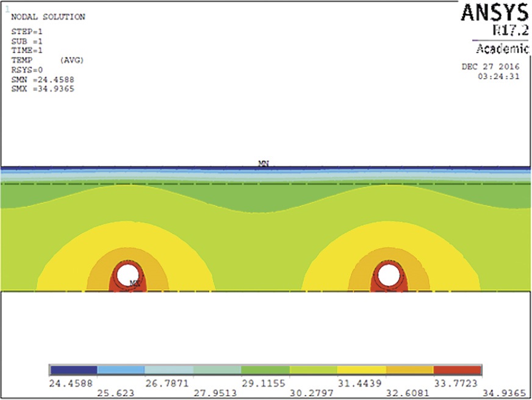Click the SUB =1 label

pyautogui.click(x=27, y=41)
